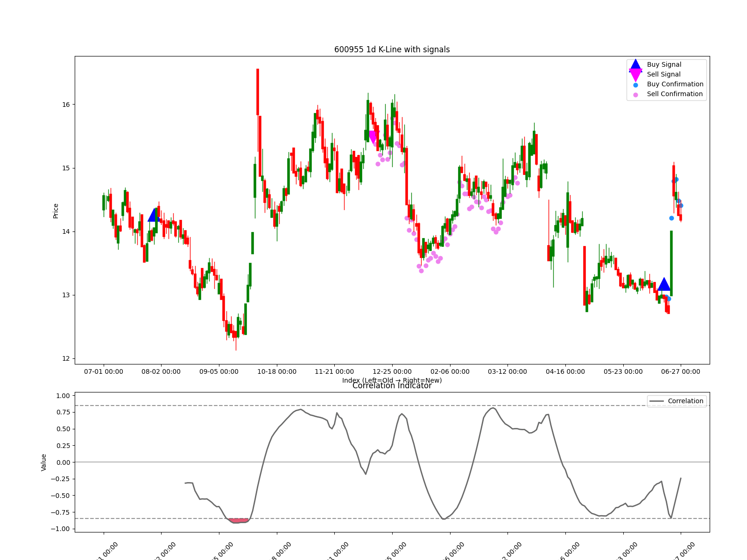
Task: Click the Value y-axis label
Action: tap(44, 462)
